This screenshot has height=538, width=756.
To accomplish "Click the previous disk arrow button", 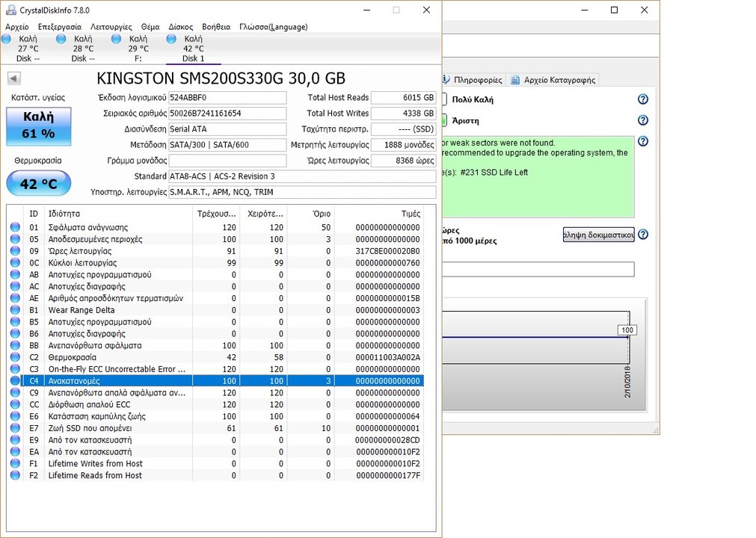I will coord(14,78).
